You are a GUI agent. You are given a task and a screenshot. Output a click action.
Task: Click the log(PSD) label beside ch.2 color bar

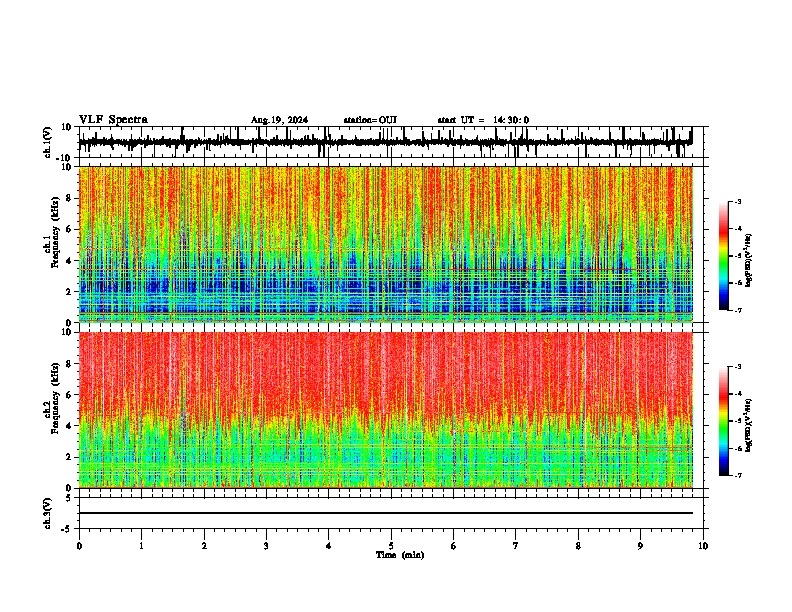[749, 425]
